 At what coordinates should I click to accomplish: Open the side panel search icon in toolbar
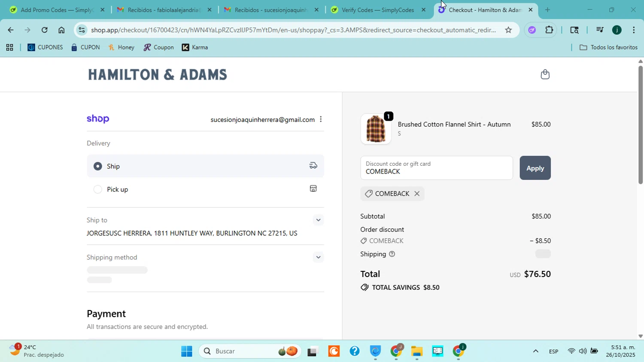pos(574,30)
